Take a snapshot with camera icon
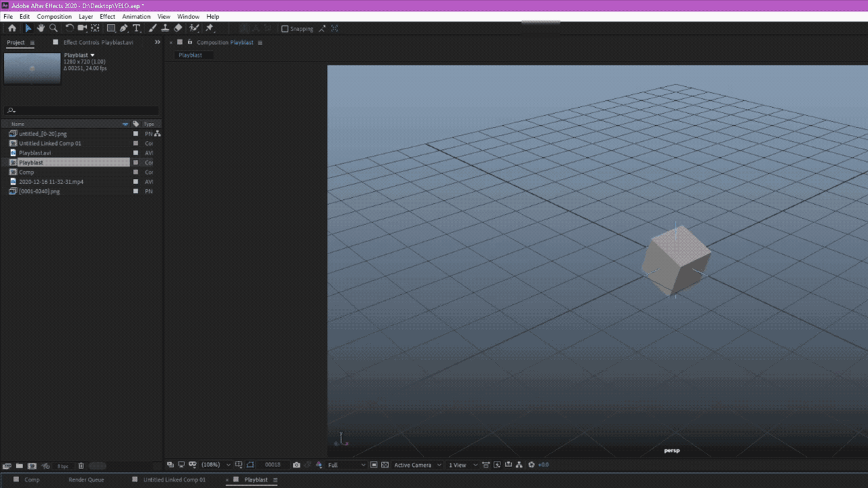 (296, 465)
